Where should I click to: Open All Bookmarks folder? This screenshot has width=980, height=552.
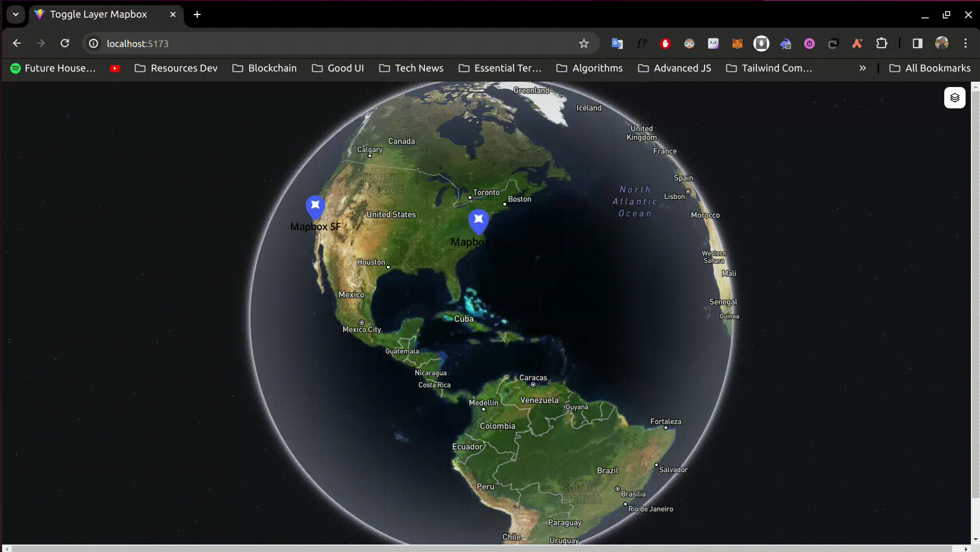point(930,68)
